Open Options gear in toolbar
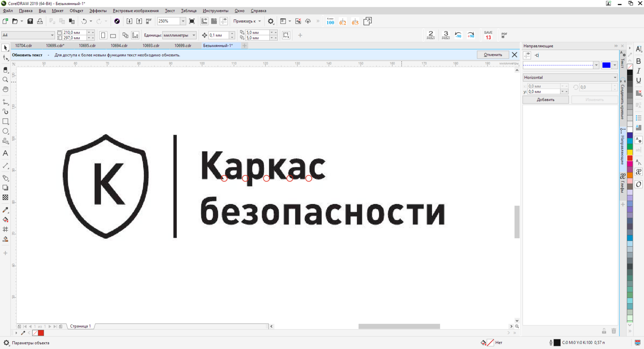 click(271, 21)
